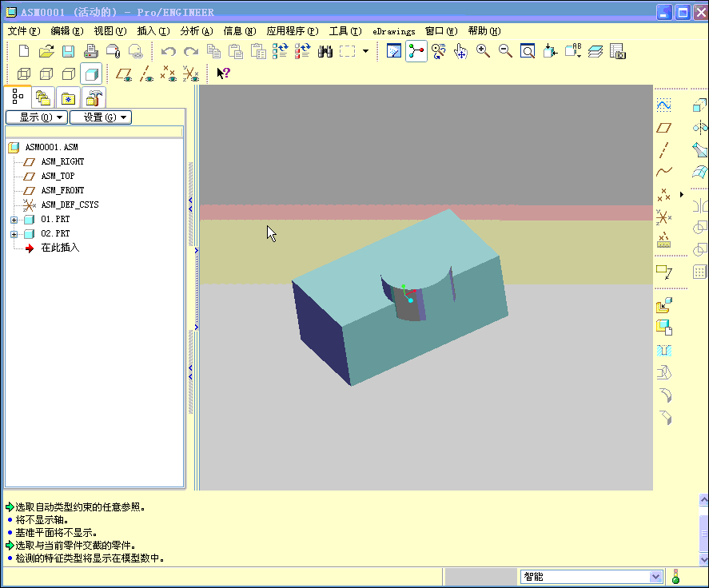Click the assemble component icon

(663, 305)
